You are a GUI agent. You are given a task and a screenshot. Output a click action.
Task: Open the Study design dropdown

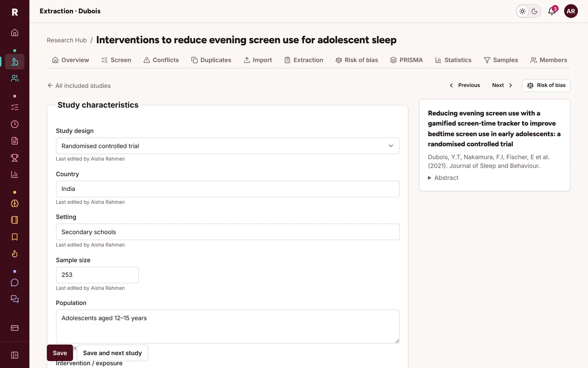[x=228, y=146]
